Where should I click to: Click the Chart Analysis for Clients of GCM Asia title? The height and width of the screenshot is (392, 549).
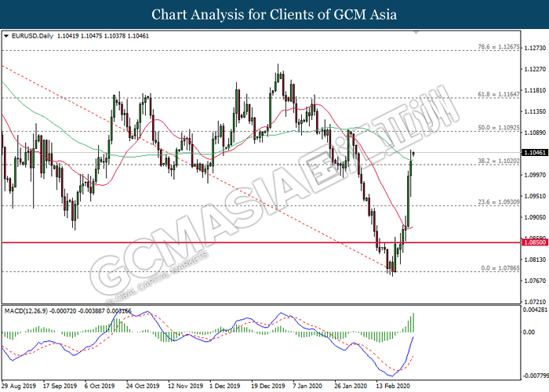[274, 14]
